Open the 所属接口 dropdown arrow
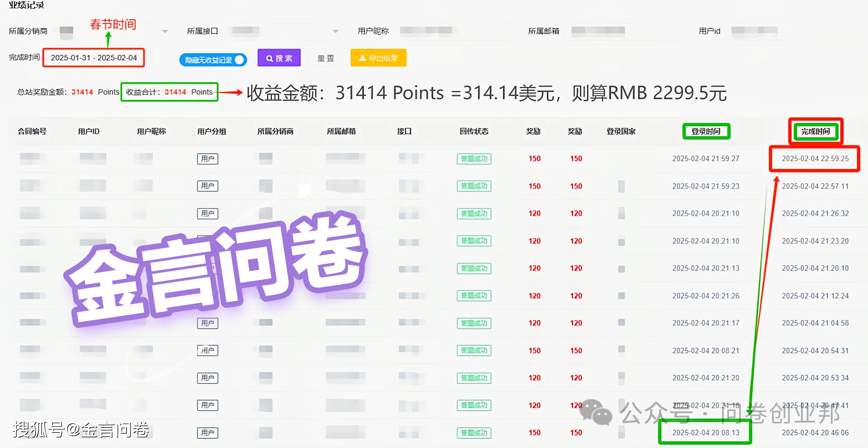 (x=335, y=30)
